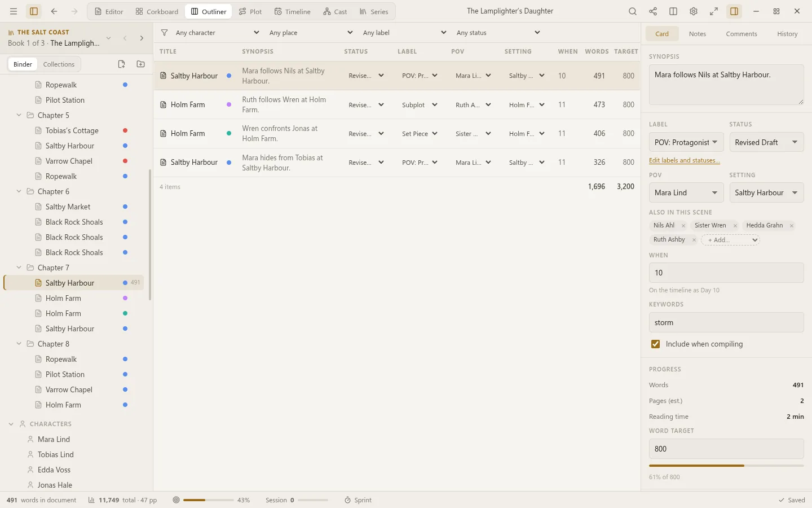Open the settings gear icon
Viewport: 812px width, 508px height.
[x=694, y=11]
